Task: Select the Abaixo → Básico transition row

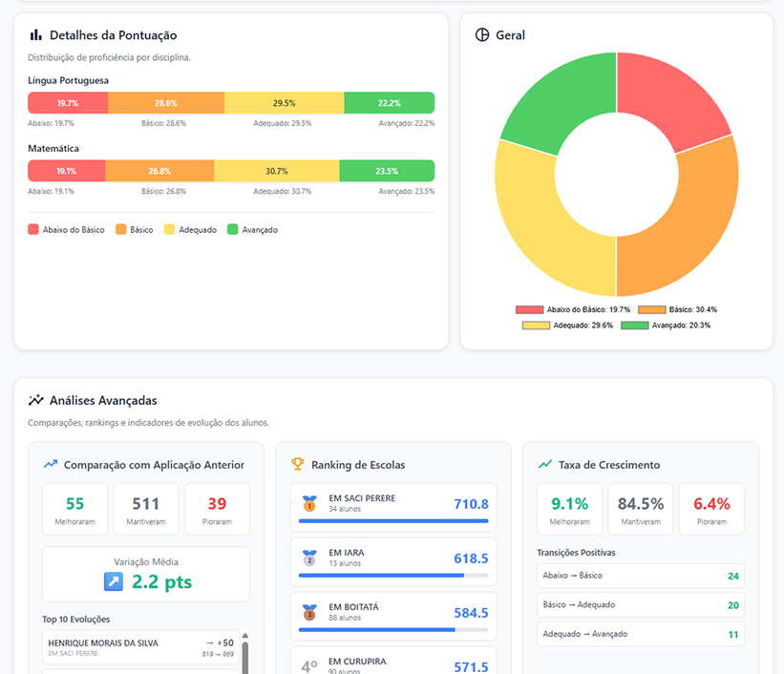Action: tap(641, 576)
